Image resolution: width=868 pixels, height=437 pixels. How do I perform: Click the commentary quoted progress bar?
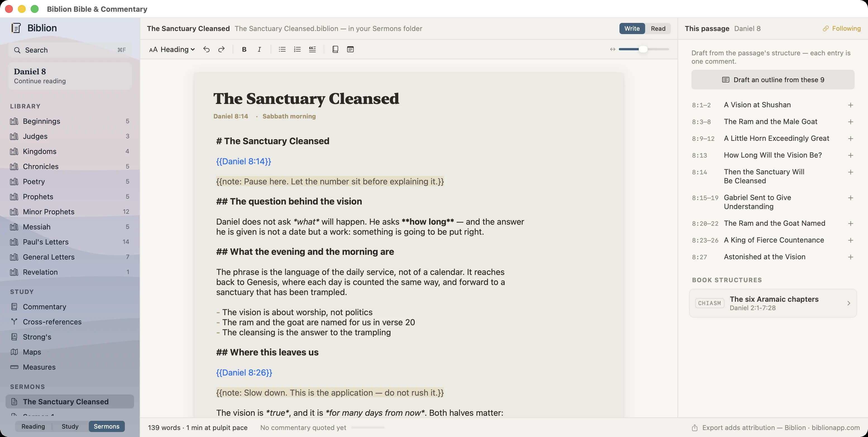pos(368,427)
